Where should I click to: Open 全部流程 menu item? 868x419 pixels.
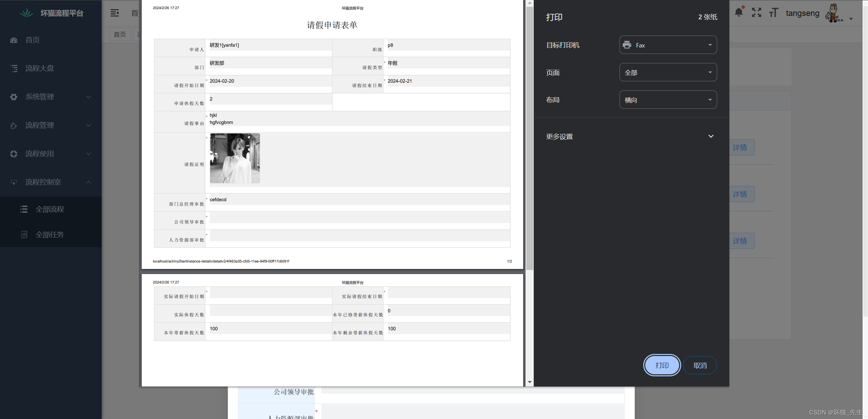[50, 209]
